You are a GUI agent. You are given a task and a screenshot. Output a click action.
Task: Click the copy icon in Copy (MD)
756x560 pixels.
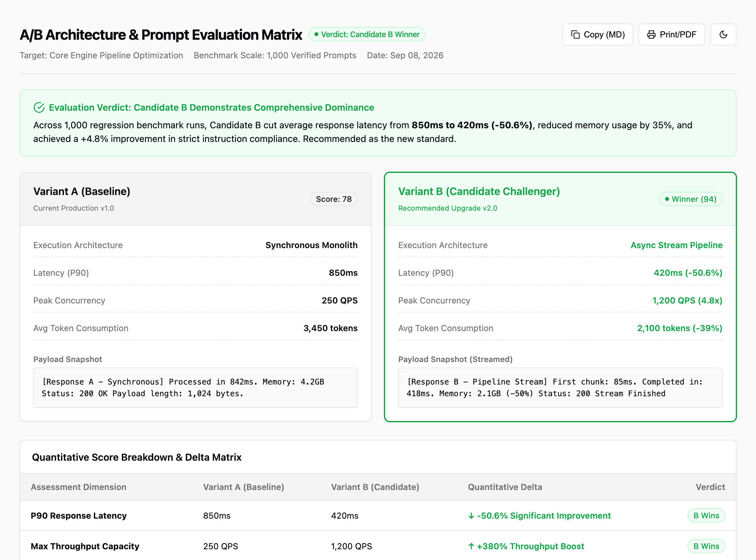click(x=575, y=35)
